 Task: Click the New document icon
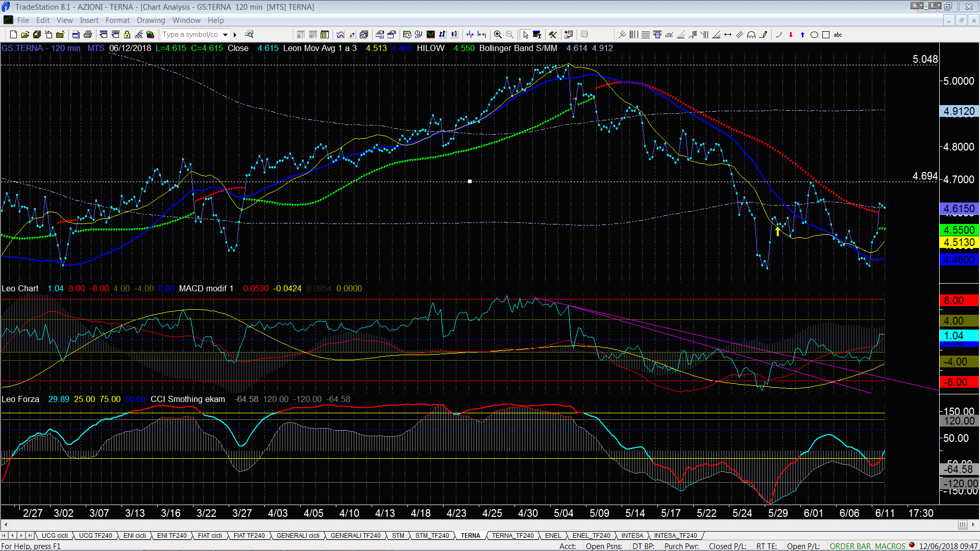14,35
